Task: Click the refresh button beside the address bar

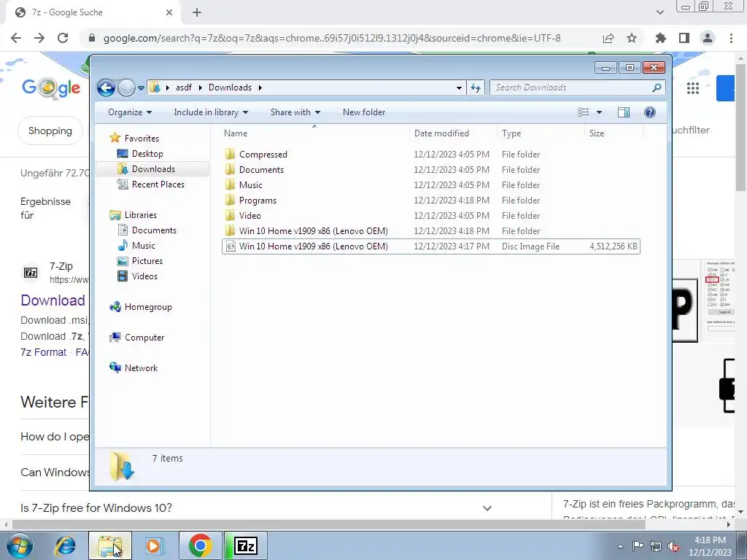Action: [x=476, y=87]
